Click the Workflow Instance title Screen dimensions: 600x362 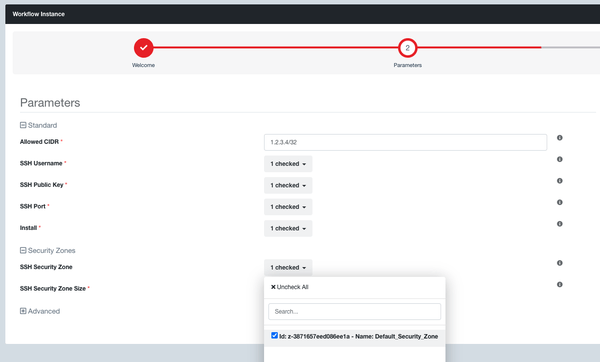(39, 14)
